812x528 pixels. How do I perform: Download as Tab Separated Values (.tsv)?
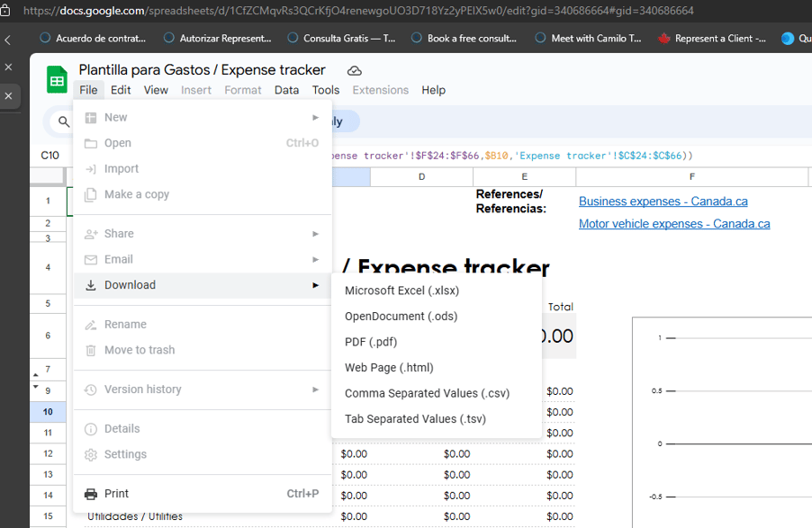437,419
